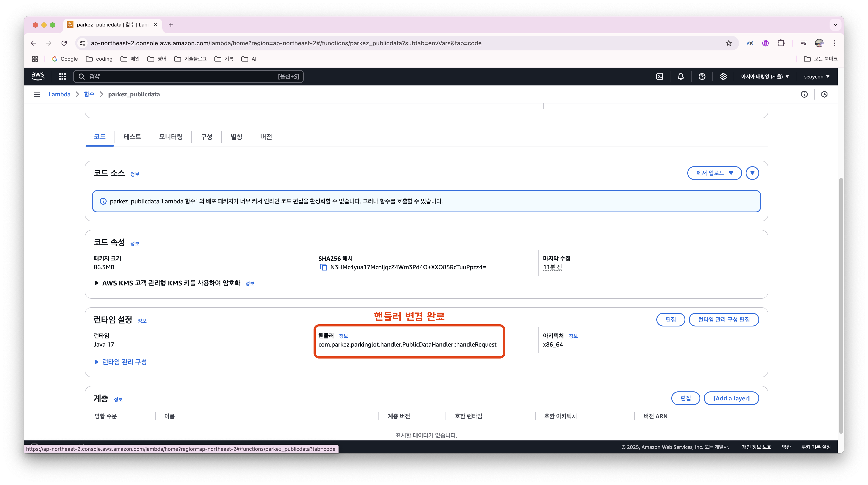The height and width of the screenshot is (485, 868).
Task: Toggle the side navigation hamburger menu
Action: coord(37,94)
